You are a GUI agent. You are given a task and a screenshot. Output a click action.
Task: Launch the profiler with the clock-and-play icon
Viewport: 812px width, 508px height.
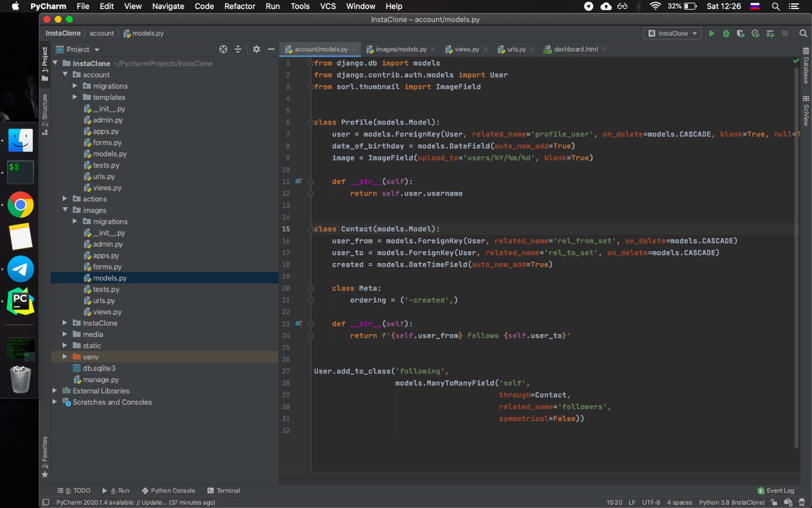pyautogui.click(x=755, y=33)
